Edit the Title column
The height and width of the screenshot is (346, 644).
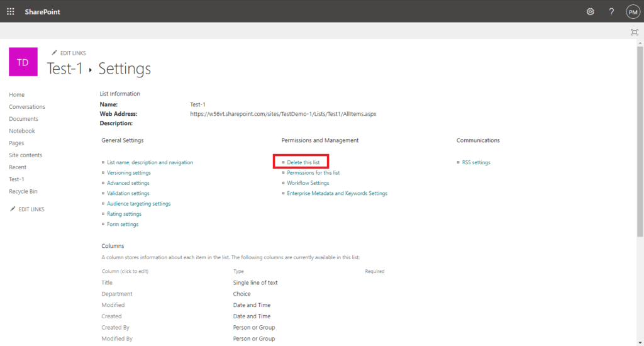pos(107,282)
